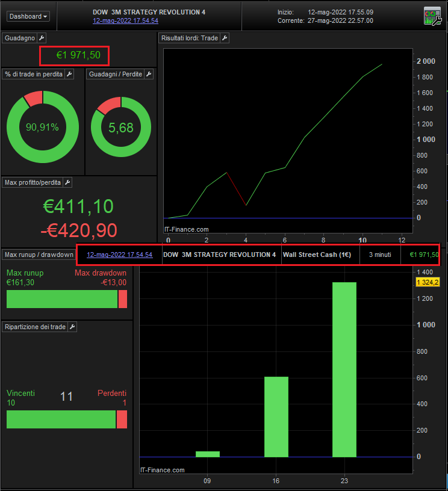448x491 pixels.
Task: Click the small bar chart column for 09
Action: [x=208, y=454]
